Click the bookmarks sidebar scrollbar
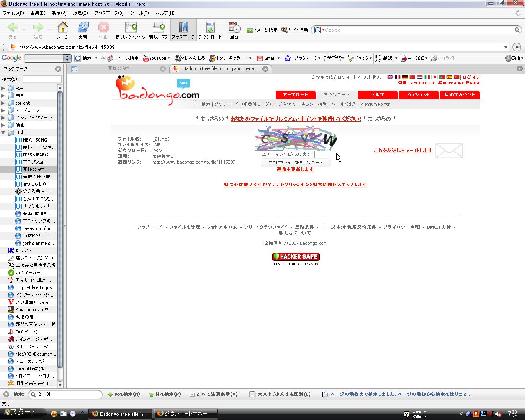Screen dimensions: 525x420 pos(60,230)
